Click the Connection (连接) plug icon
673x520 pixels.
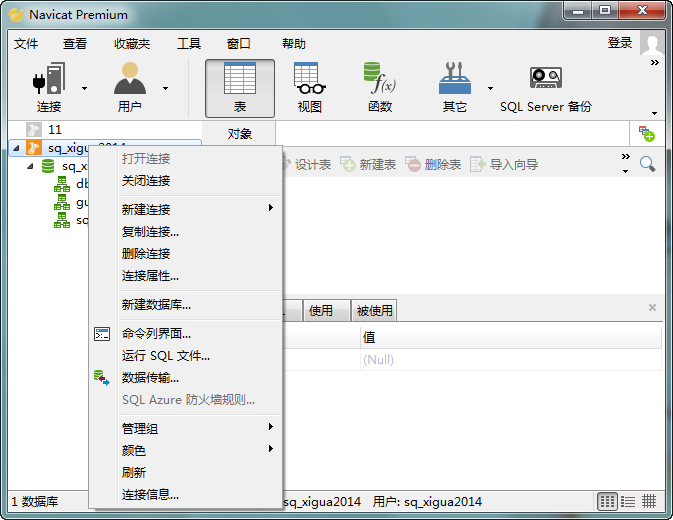point(49,79)
